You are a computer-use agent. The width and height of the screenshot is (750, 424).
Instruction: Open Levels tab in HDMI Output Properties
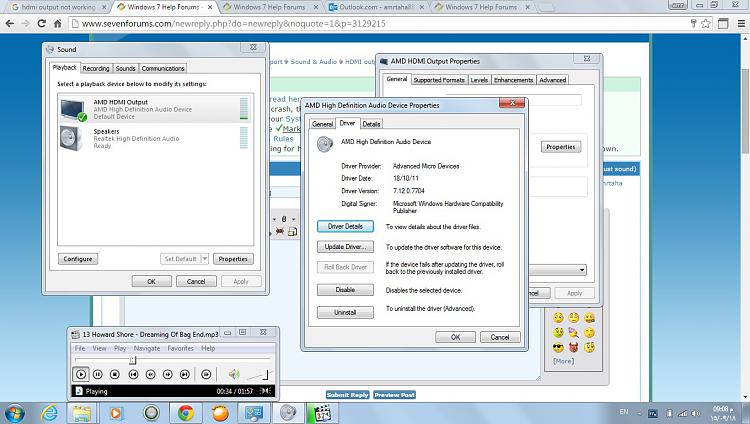coord(479,80)
